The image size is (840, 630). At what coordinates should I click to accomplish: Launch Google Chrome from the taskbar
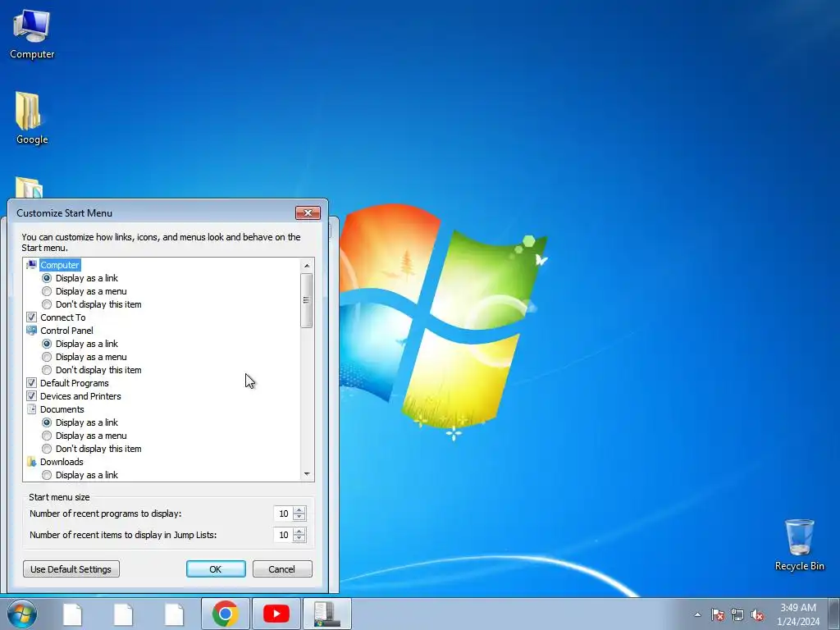point(226,614)
